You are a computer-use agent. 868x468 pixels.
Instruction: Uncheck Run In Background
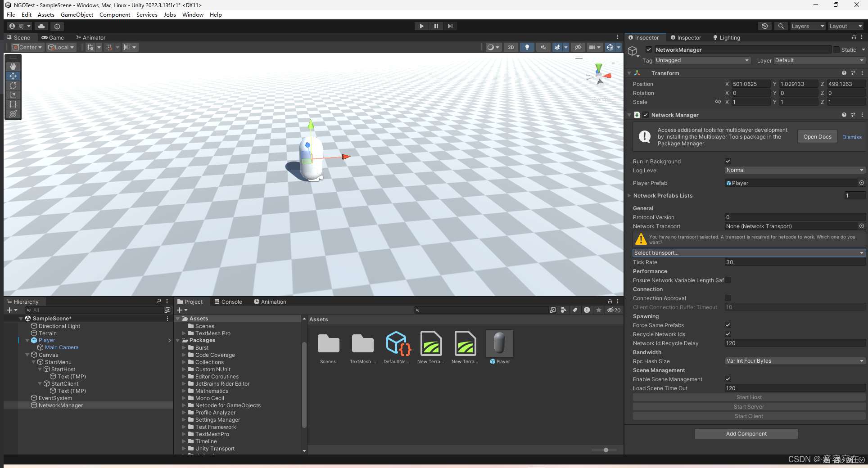coord(728,161)
